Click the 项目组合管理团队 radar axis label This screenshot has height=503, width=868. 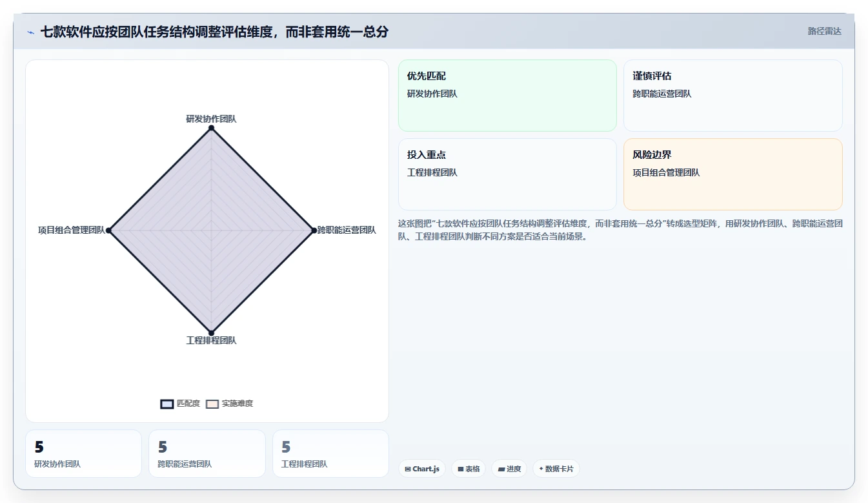(71, 230)
